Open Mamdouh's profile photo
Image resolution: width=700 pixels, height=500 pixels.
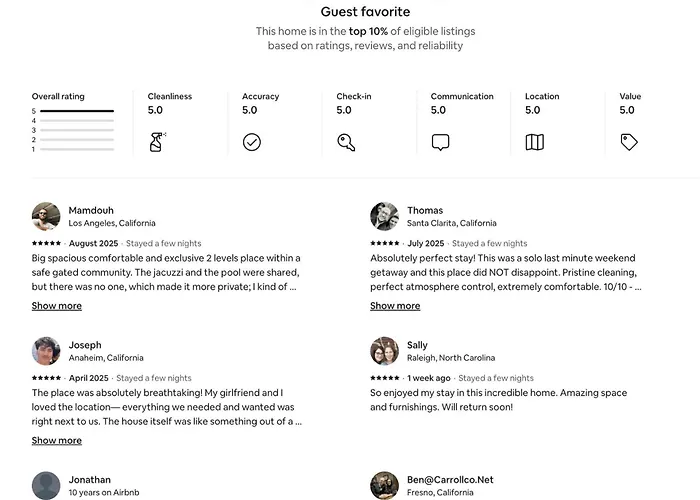coord(46,217)
